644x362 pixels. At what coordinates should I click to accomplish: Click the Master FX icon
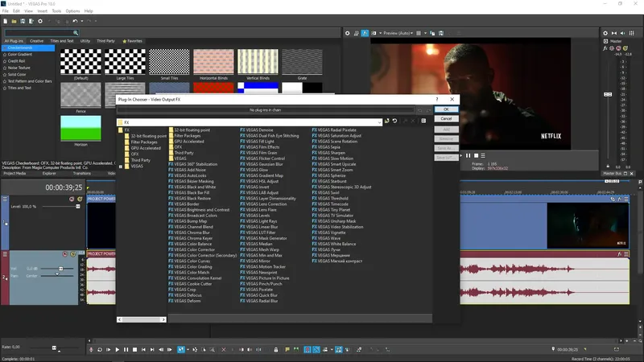[605, 48]
